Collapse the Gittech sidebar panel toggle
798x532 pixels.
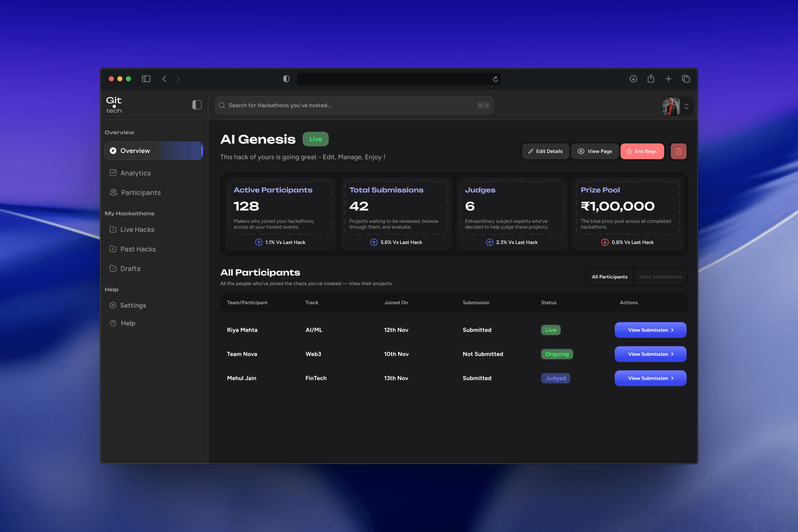click(197, 105)
